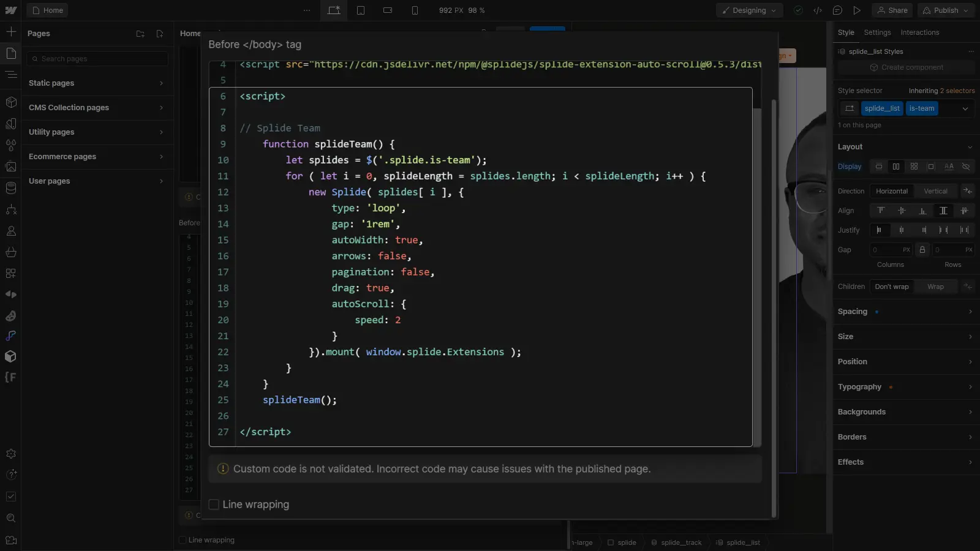The width and height of the screenshot is (980, 551).
Task: Set display to grid
Action: tap(914, 167)
